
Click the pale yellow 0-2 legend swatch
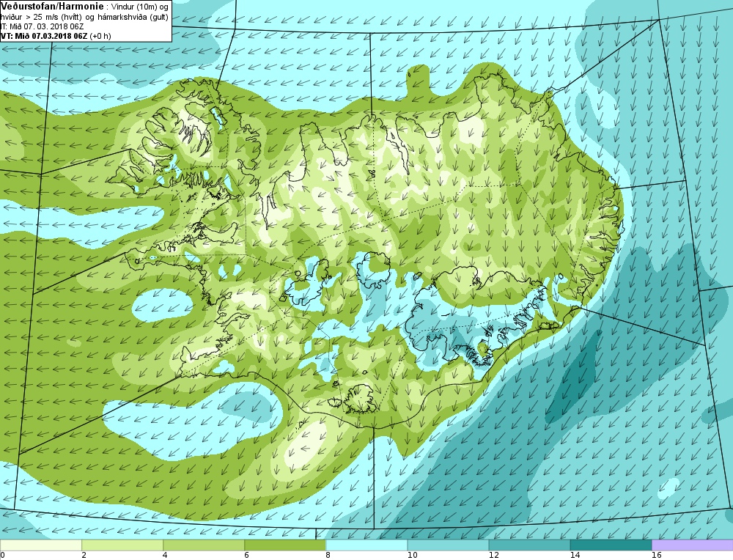pos(40,545)
